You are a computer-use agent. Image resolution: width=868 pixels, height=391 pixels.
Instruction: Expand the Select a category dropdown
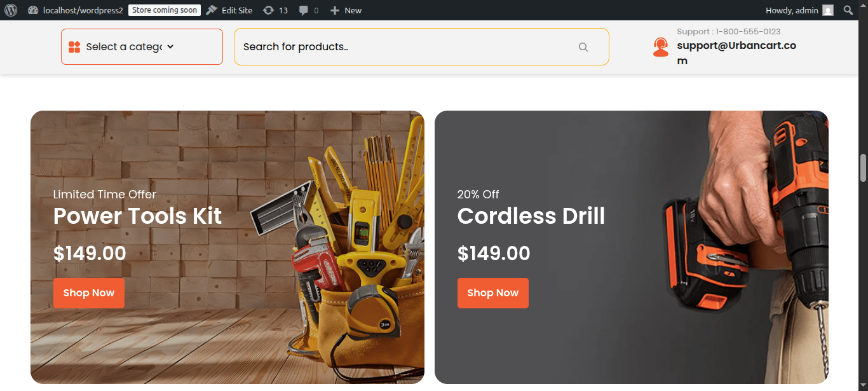coord(142,46)
